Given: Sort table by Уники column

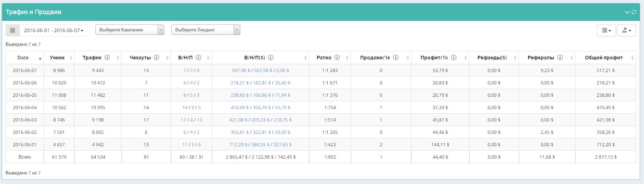Looking at the screenshot, I should [x=57, y=57].
